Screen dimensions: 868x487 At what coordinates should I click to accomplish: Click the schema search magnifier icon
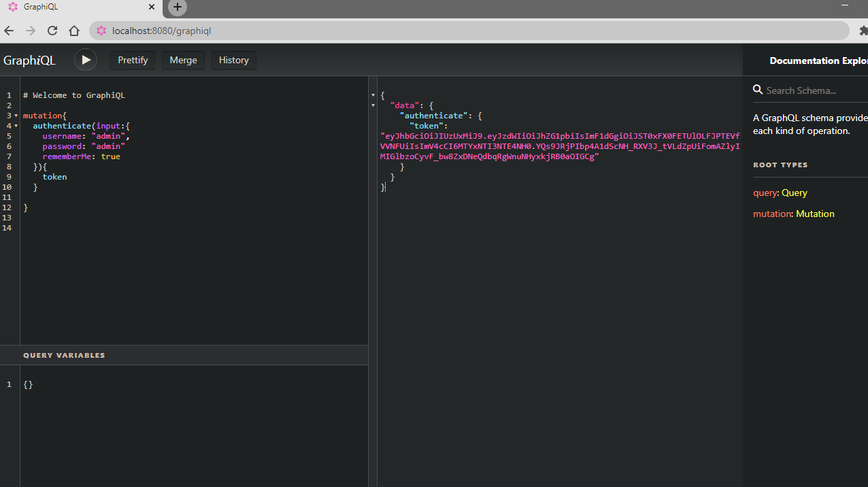pos(758,90)
